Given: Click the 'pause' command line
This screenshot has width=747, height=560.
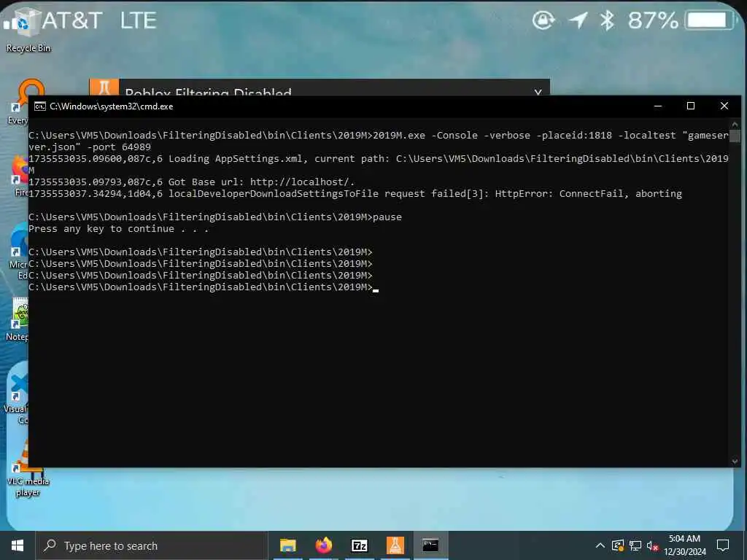Looking at the screenshot, I should pyautogui.click(x=215, y=217).
